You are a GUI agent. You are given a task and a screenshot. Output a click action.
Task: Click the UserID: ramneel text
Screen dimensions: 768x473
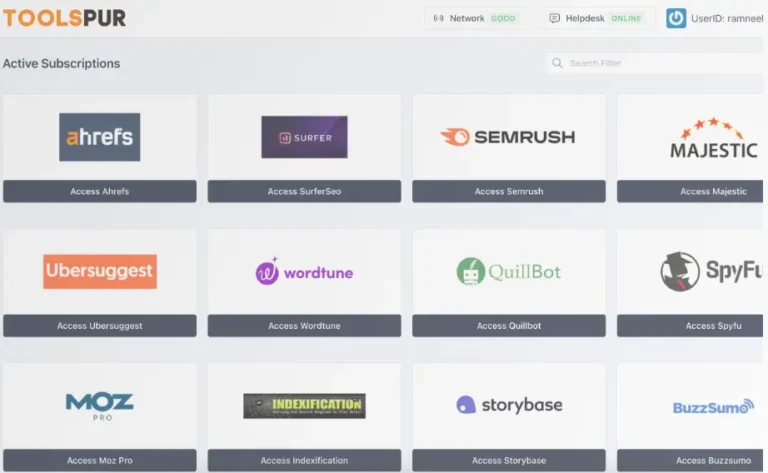[727, 19]
